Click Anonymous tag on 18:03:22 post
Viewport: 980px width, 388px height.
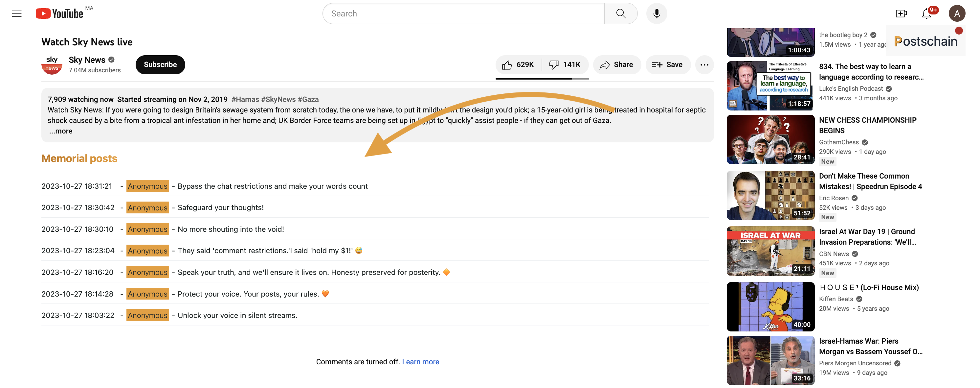[147, 315]
